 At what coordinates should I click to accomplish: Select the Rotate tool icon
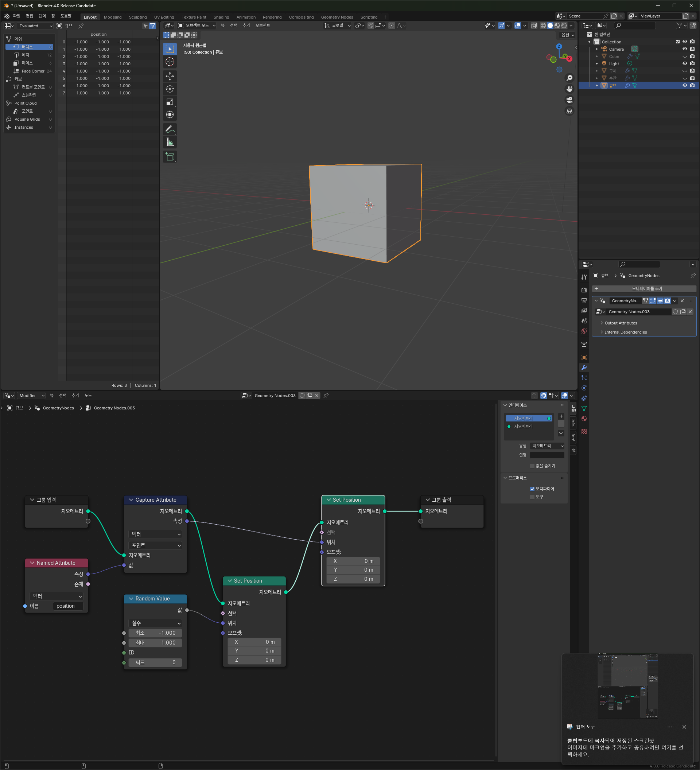[x=170, y=89]
